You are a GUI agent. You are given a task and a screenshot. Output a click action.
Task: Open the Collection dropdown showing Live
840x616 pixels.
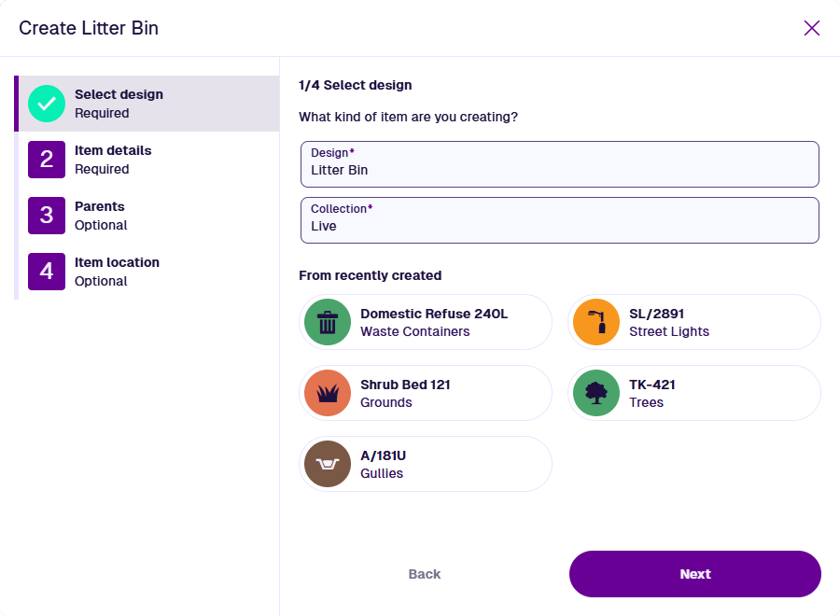[560, 220]
